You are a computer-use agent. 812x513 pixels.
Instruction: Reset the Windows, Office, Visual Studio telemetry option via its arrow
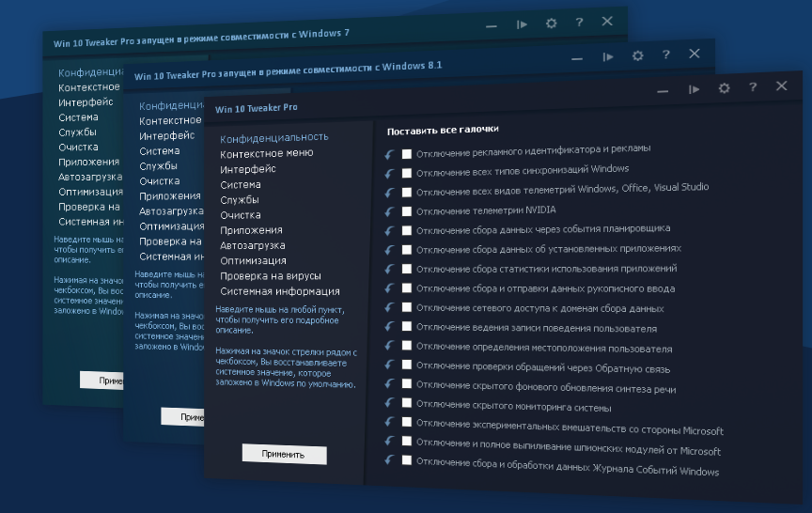pos(390,193)
